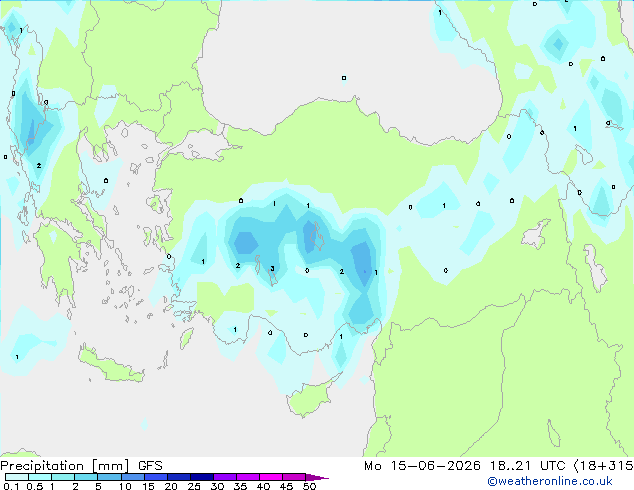Click the 40–45 mm magenta swatch
The width and height of the screenshot is (634, 490).
point(271,477)
